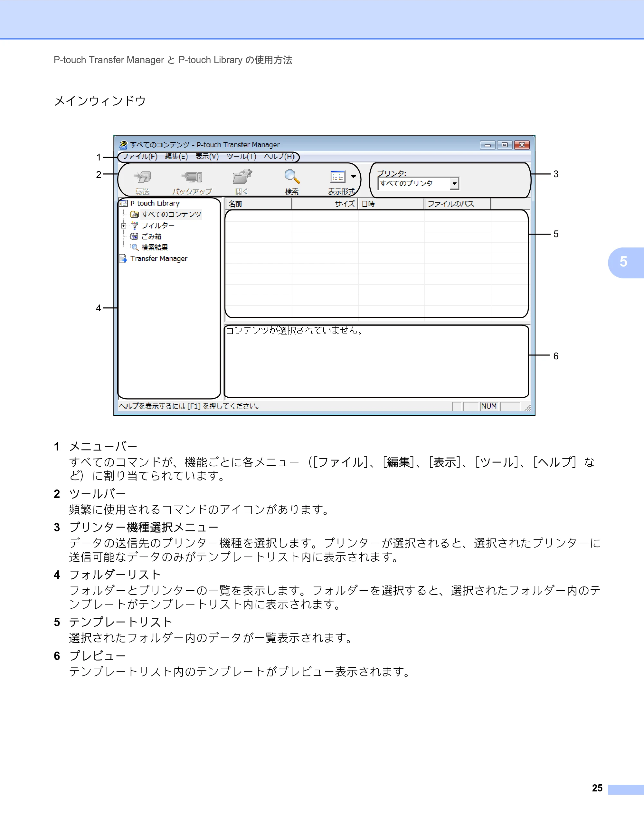
Task: Select the フィルター folder item
Action: (158, 226)
